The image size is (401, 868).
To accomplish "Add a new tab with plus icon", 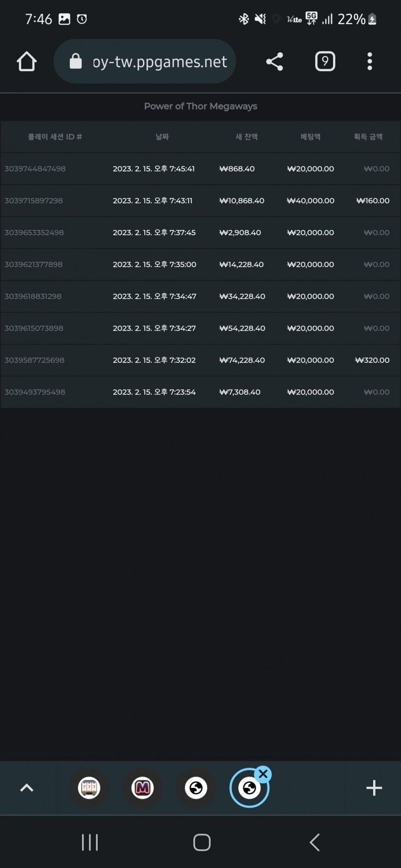I will click(374, 787).
